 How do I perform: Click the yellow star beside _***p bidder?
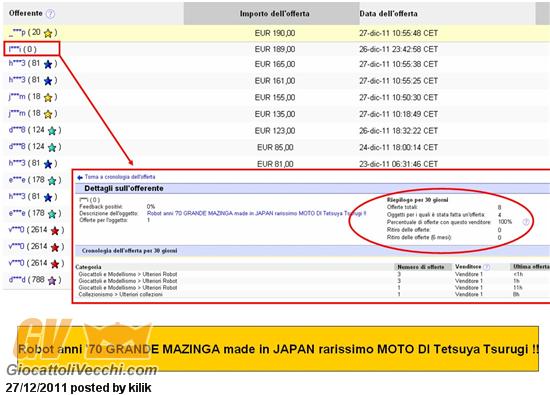pos(48,33)
